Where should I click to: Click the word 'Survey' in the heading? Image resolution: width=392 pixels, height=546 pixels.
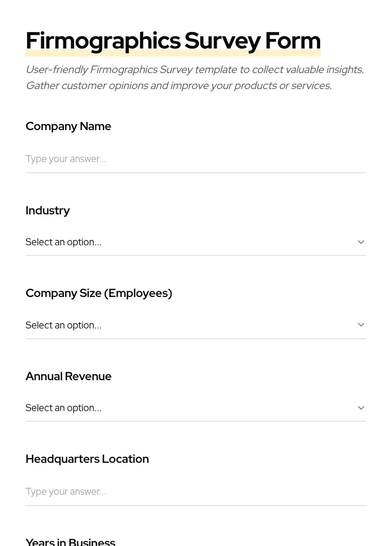(x=223, y=41)
